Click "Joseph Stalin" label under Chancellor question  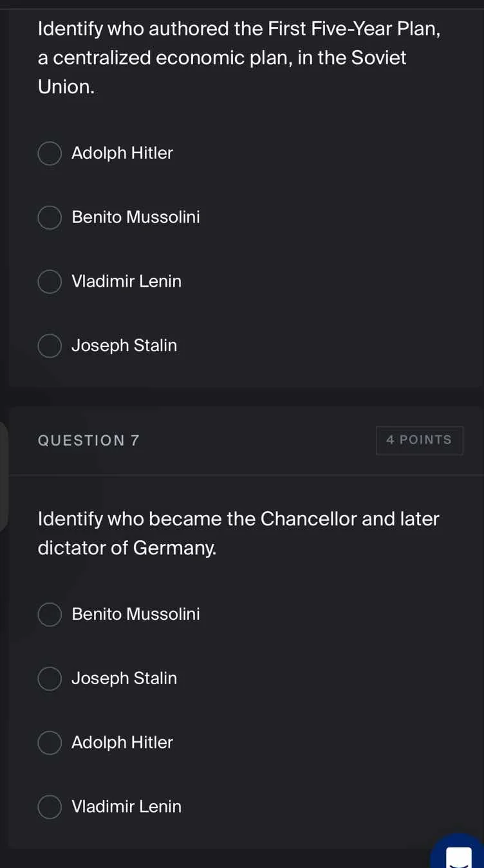click(124, 678)
